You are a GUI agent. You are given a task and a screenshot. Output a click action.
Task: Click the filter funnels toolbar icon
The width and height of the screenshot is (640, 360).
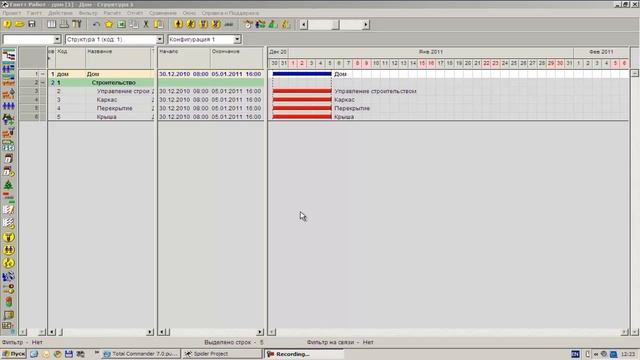click(77, 24)
